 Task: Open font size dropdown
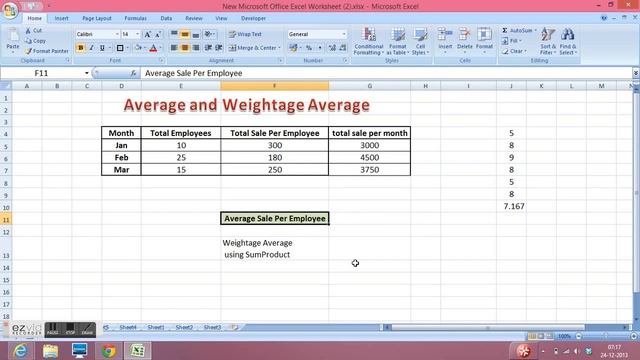coord(138,34)
